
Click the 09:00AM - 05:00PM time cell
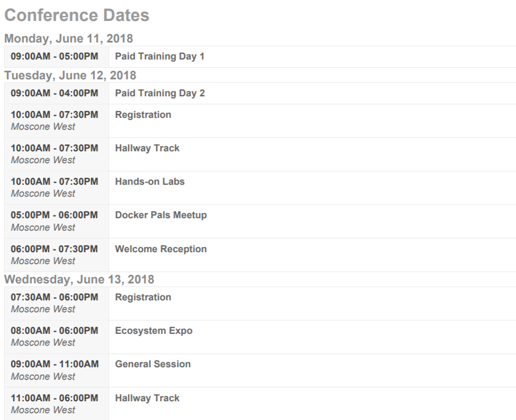[54, 57]
